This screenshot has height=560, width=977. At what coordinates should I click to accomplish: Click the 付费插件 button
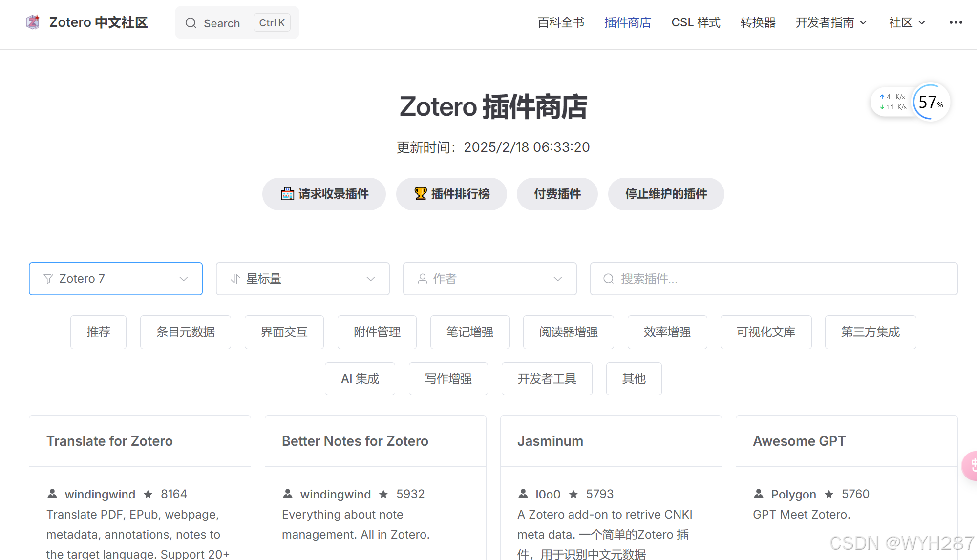pyautogui.click(x=557, y=194)
